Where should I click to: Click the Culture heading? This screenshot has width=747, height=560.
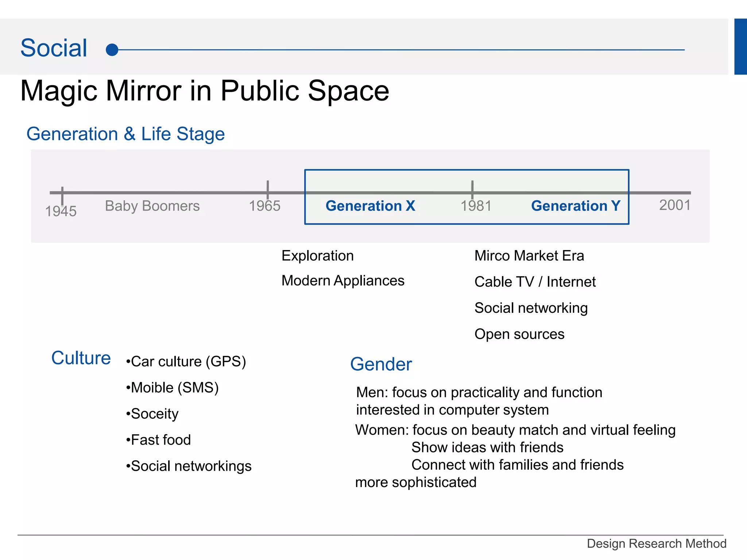point(81,358)
